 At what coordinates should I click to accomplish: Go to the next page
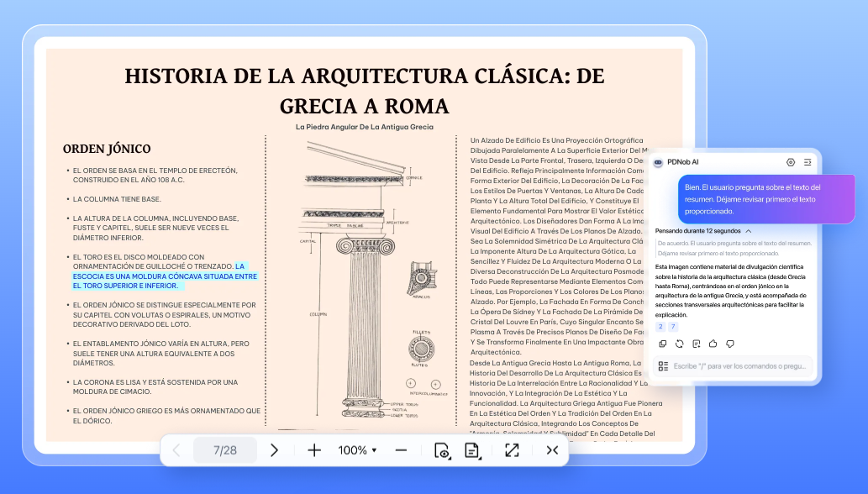[275, 450]
